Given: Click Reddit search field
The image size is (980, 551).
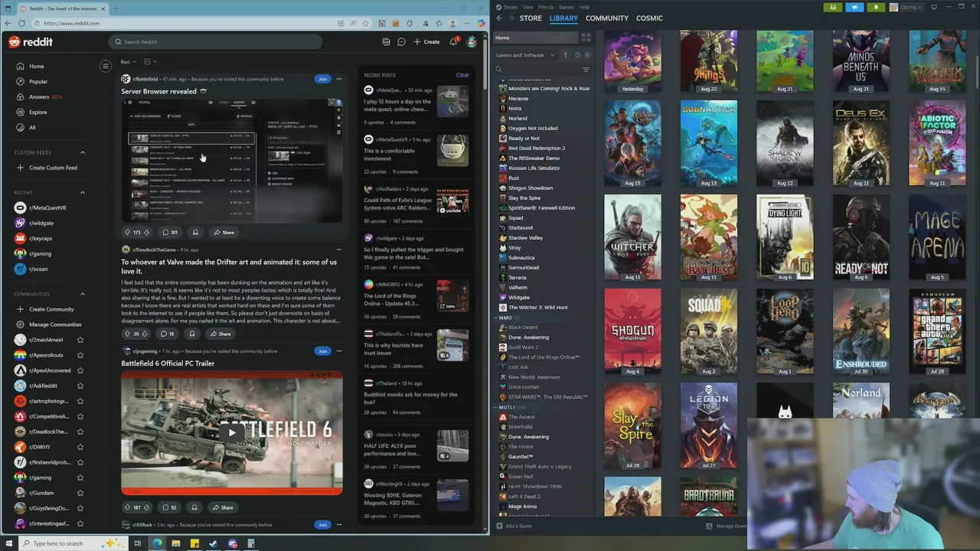Looking at the screenshot, I should [215, 42].
